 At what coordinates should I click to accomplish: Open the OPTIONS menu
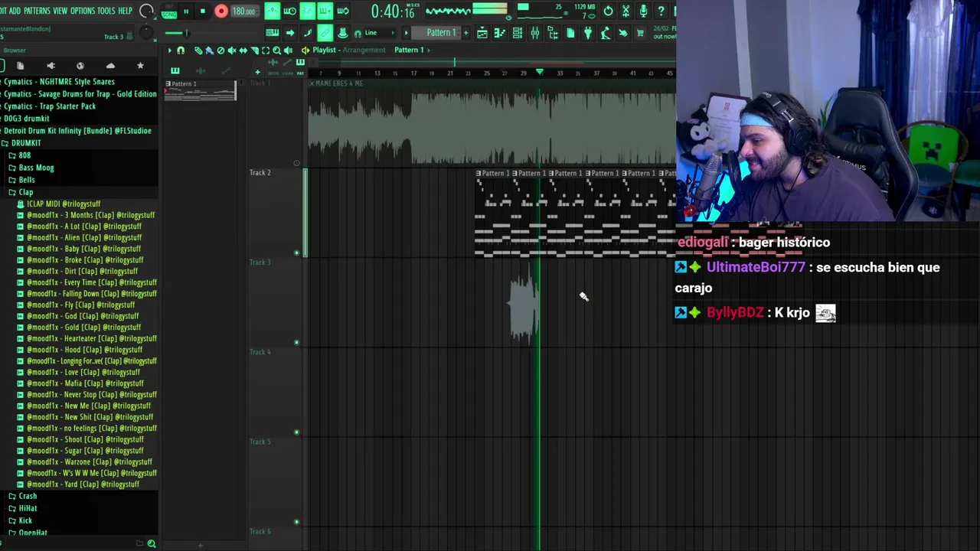tap(83, 11)
